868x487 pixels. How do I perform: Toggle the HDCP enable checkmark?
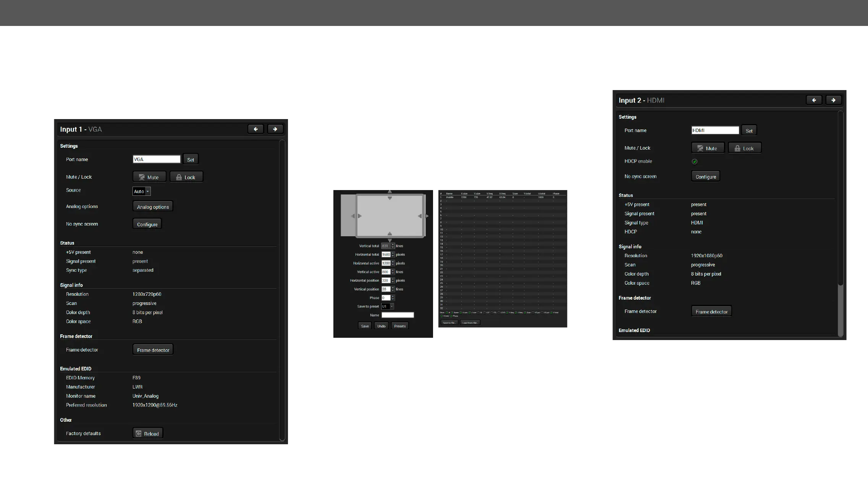pos(695,161)
